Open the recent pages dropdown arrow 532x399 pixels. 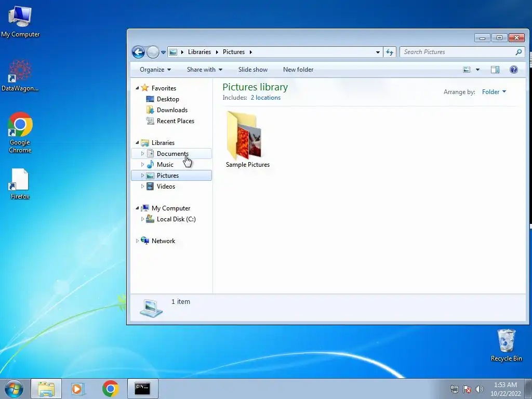coord(163,52)
